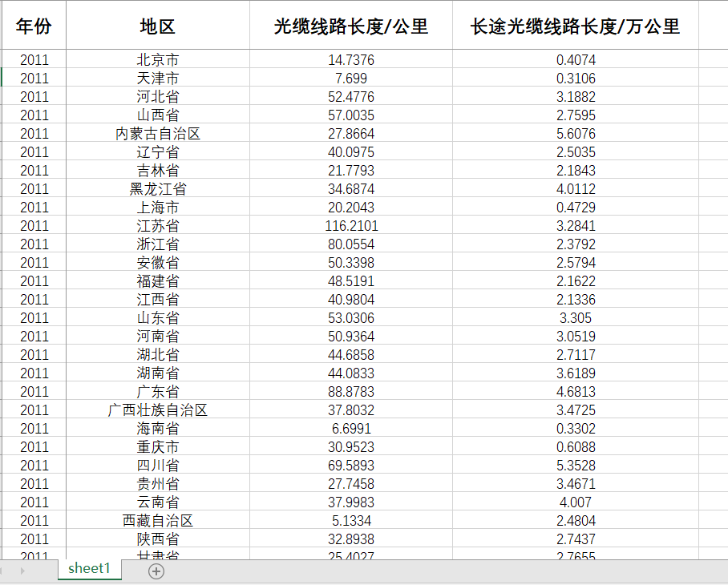This screenshot has width=728, height=585.
Task: Select long-distance value 4.0112
Action: pos(576,188)
